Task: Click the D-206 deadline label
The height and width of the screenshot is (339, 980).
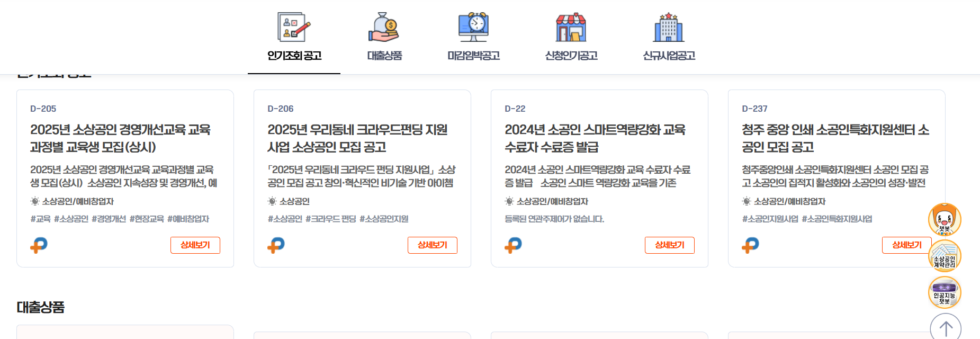Action: click(280, 109)
